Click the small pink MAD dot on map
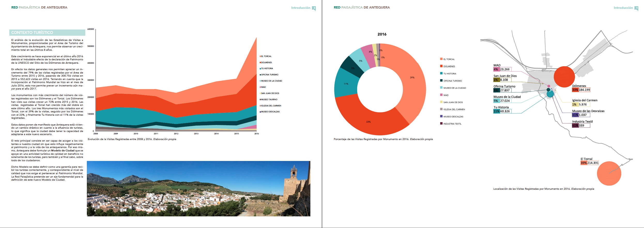 pos(549,86)
